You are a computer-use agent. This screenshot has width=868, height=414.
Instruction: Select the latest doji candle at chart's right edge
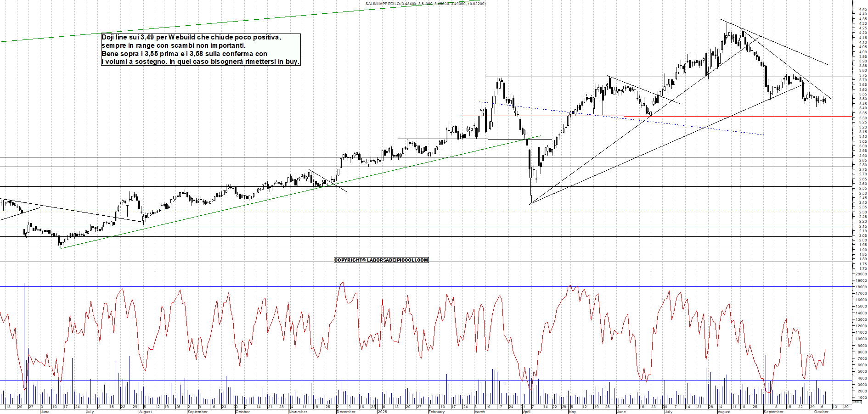(825, 100)
